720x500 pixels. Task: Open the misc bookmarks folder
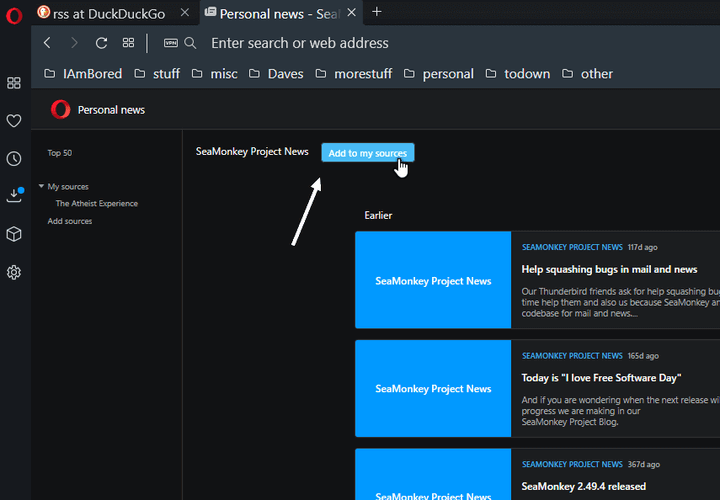point(214,74)
